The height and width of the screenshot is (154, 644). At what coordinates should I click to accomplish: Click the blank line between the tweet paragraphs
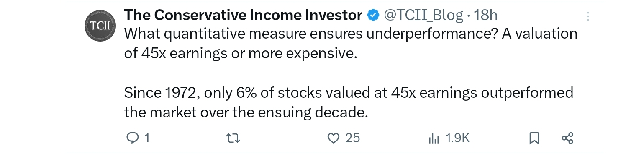351,73
